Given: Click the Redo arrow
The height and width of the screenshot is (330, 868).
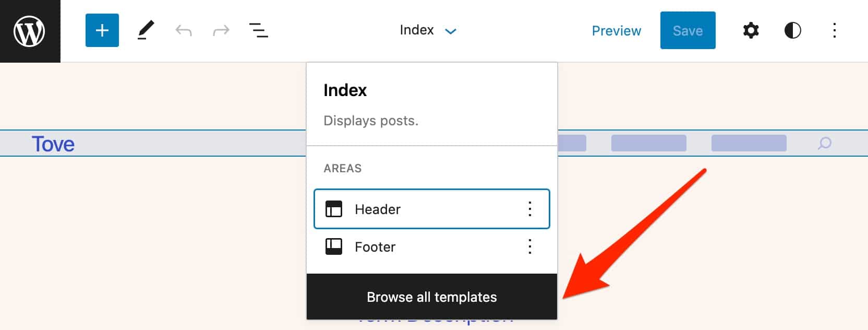Looking at the screenshot, I should tap(221, 31).
